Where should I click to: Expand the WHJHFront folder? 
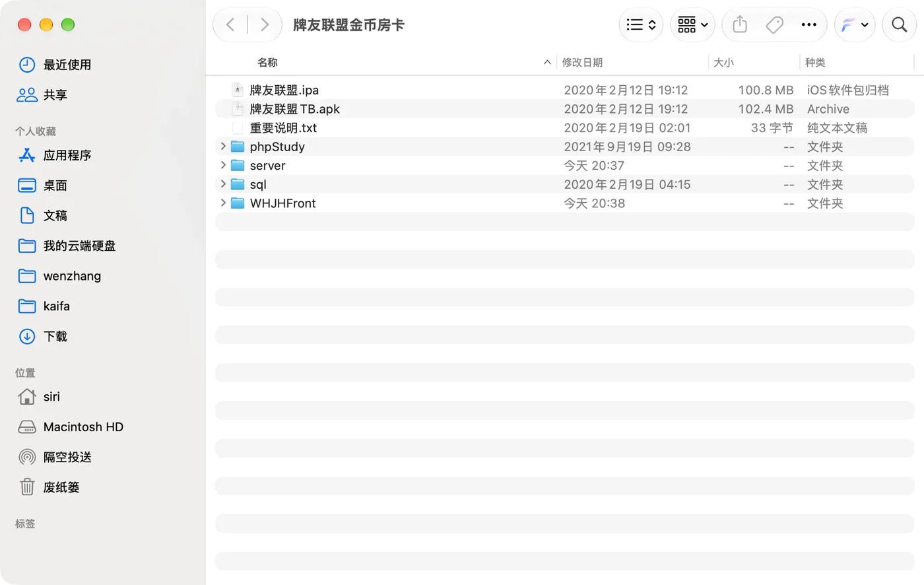point(223,203)
